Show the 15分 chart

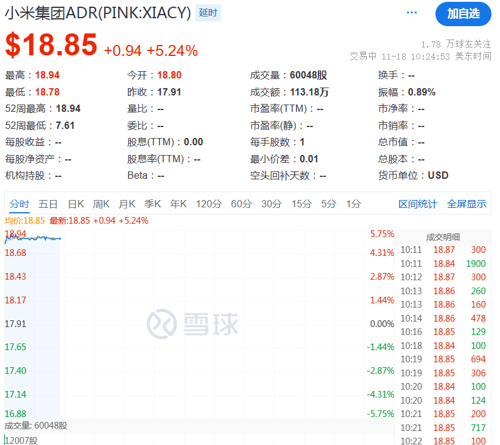click(x=302, y=204)
